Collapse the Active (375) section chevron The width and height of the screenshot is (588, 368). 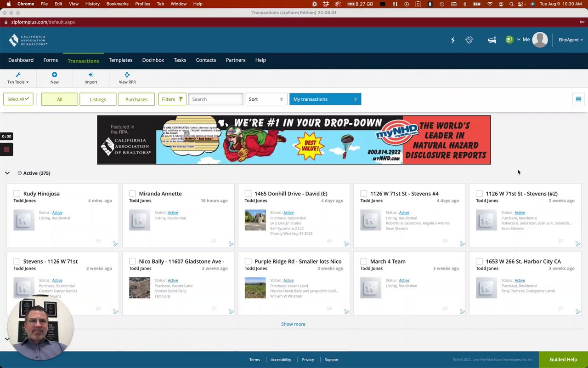point(7,173)
